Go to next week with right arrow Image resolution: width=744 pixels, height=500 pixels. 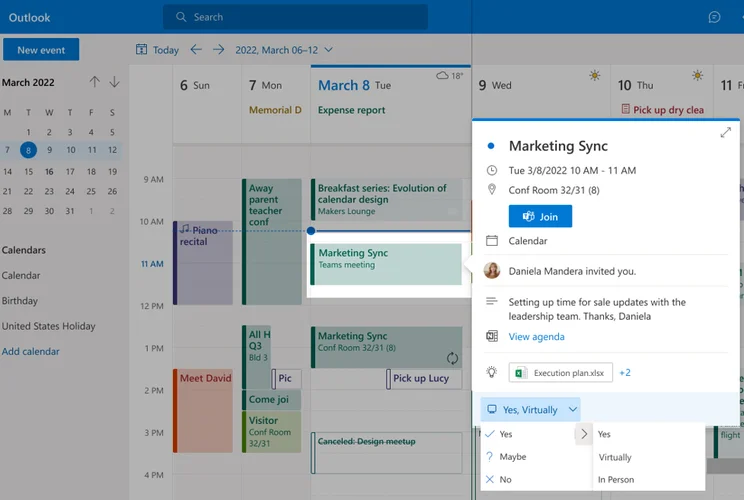pos(218,49)
